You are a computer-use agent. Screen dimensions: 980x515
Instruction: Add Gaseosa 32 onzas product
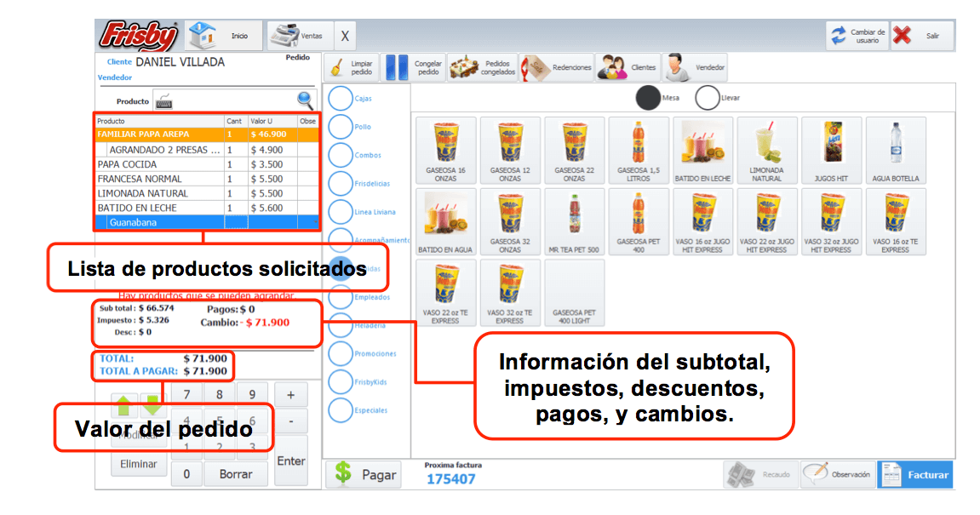point(510,222)
